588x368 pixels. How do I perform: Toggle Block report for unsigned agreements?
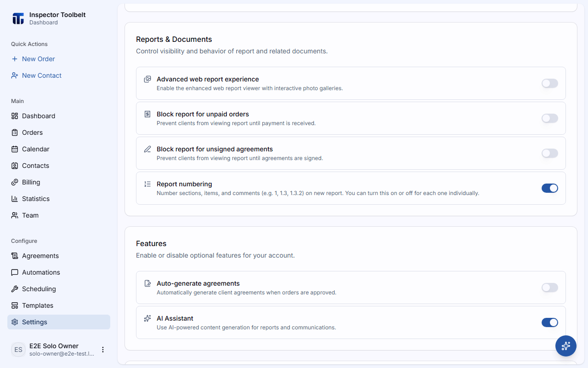point(550,153)
